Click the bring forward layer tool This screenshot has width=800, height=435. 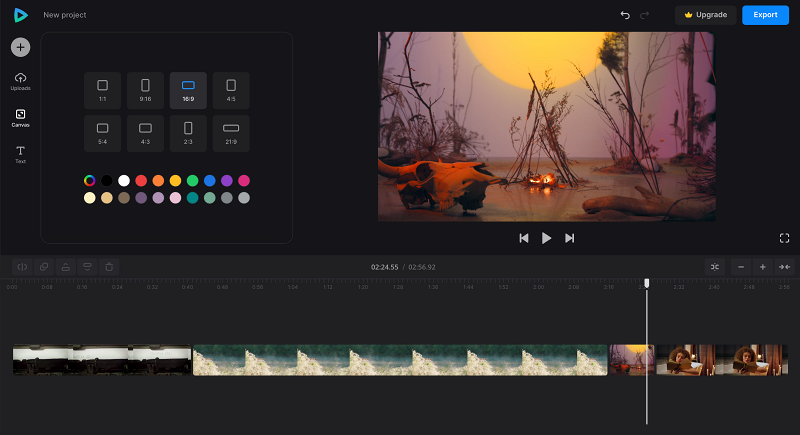click(x=66, y=267)
